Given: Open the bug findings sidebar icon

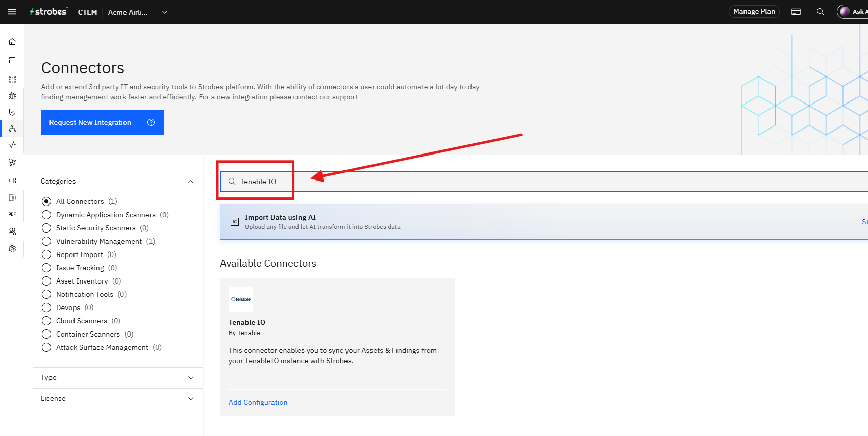Looking at the screenshot, I should 12,95.
